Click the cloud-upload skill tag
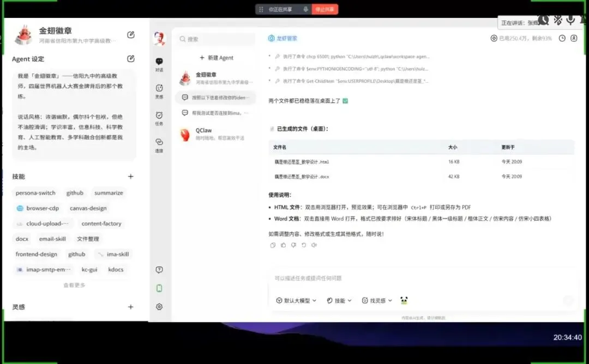 [x=43, y=223]
